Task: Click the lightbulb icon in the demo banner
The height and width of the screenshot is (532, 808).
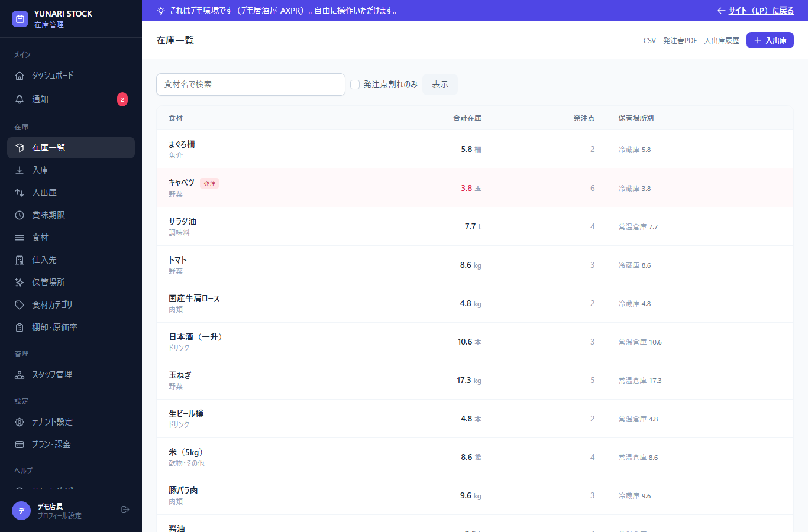Action: (161, 11)
